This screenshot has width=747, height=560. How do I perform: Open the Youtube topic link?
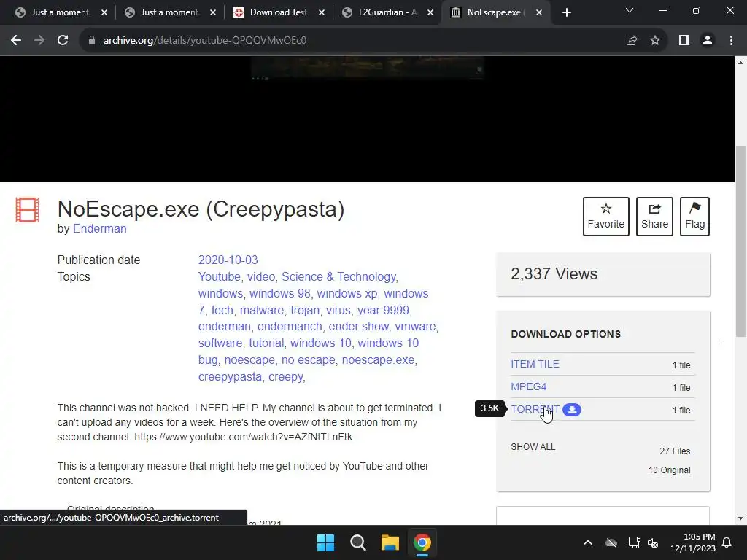pyautogui.click(x=219, y=276)
